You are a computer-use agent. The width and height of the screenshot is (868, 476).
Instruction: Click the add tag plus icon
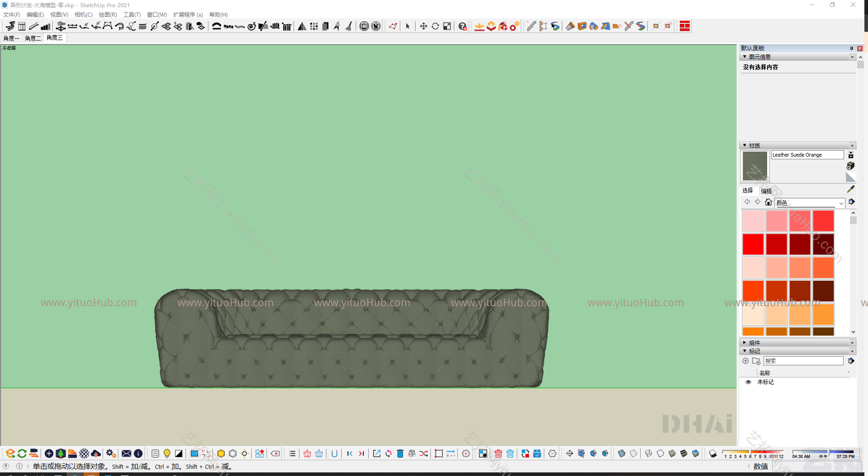tap(745, 361)
